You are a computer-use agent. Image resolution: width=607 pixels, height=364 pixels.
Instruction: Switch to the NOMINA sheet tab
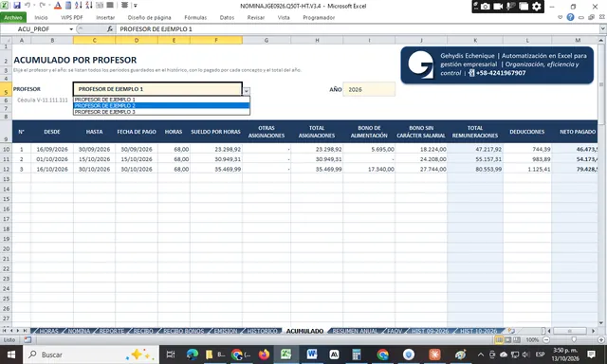(x=79, y=331)
